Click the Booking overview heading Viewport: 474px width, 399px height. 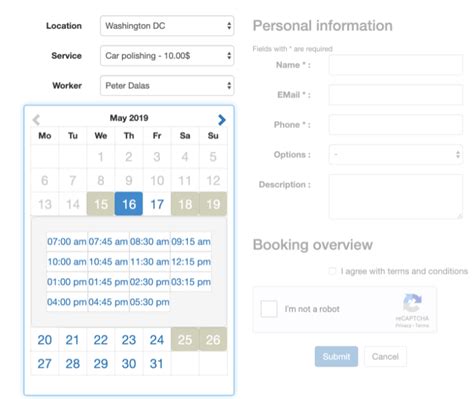pyautogui.click(x=313, y=245)
